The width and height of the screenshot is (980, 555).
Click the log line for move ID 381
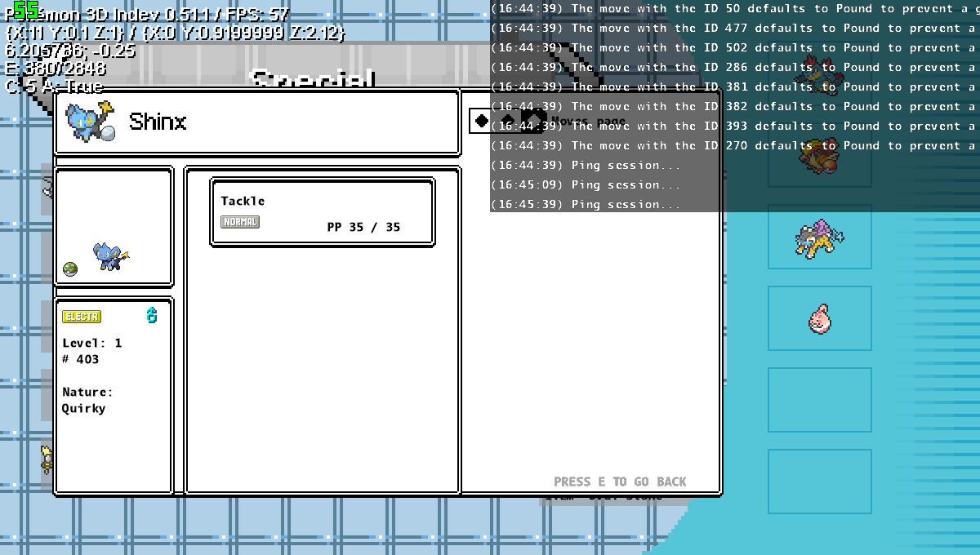coord(734,87)
